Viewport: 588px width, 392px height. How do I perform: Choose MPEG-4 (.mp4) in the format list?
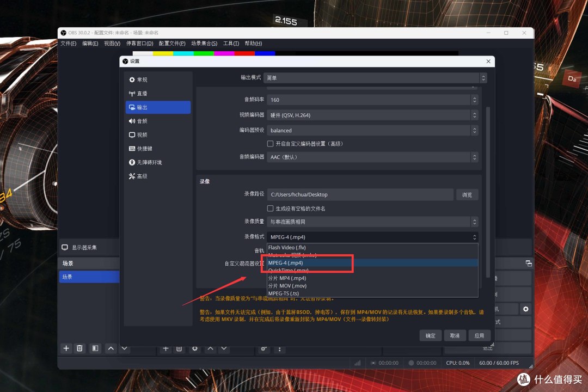372,263
